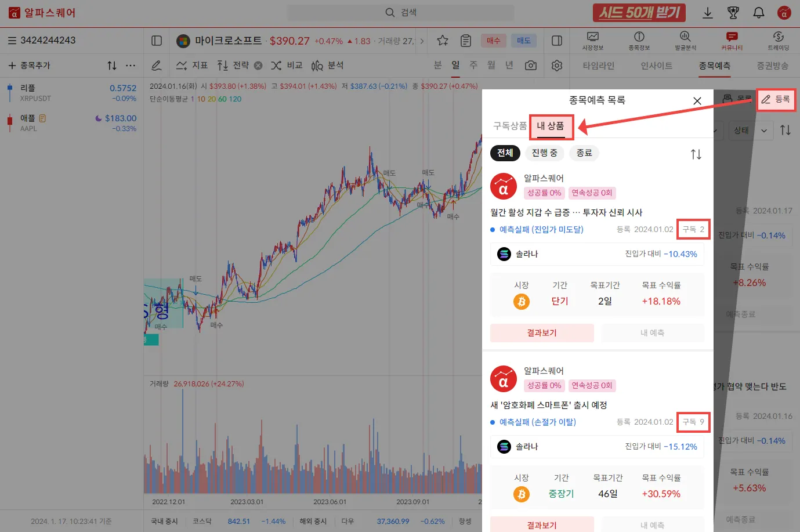Click the 알파스퀘어 logo
This screenshot has width=800, height=532.
(42, 13)
